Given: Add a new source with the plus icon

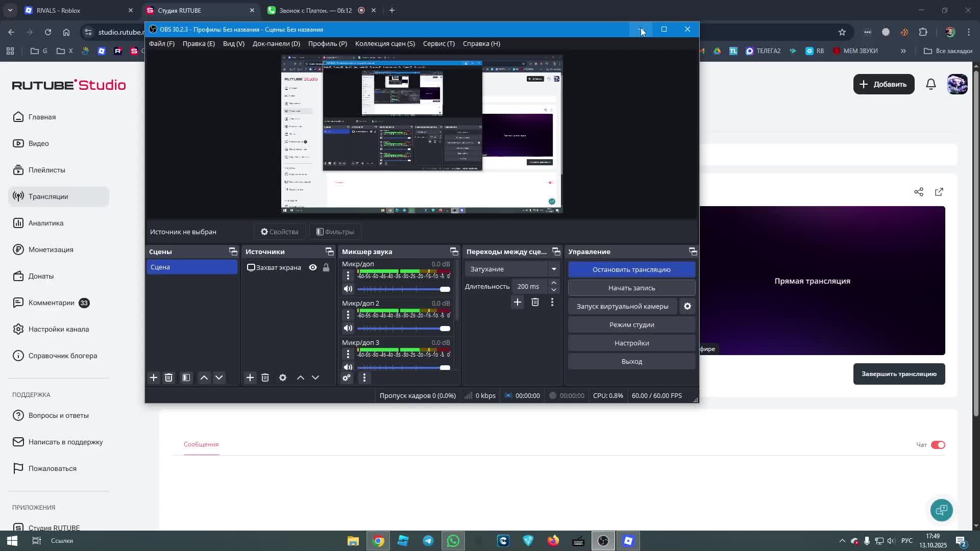Looking at the screenshot, I should tap(250, 378).
